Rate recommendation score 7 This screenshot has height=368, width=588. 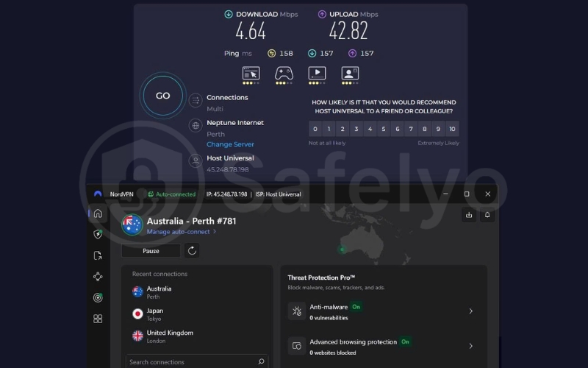pos(411,129)
